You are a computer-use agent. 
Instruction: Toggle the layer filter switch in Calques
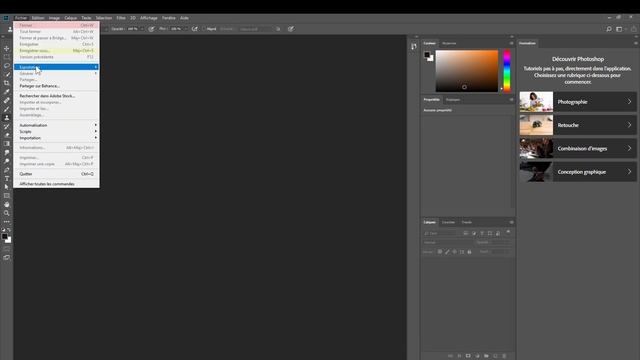[508, 232]
